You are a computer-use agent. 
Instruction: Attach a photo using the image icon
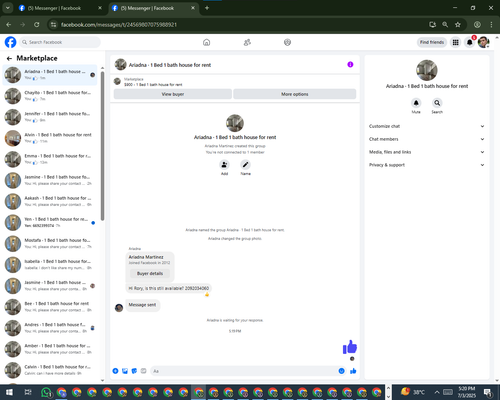[125, 371]
